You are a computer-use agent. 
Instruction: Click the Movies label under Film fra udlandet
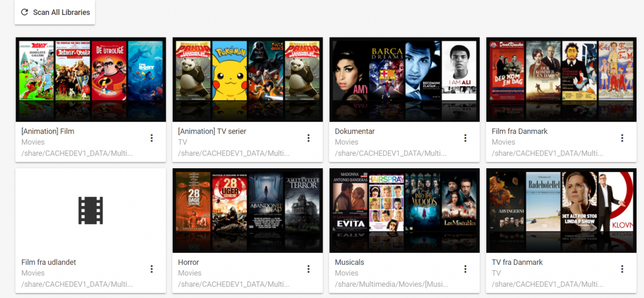tap(33, 273)
